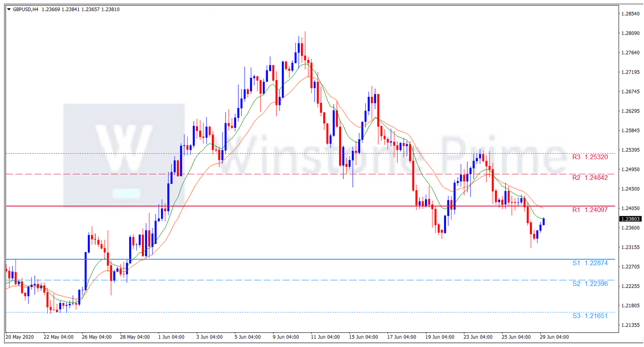Select the S3 1.21651 support label
Screen dimensions: 644x347
pos(590,316)
